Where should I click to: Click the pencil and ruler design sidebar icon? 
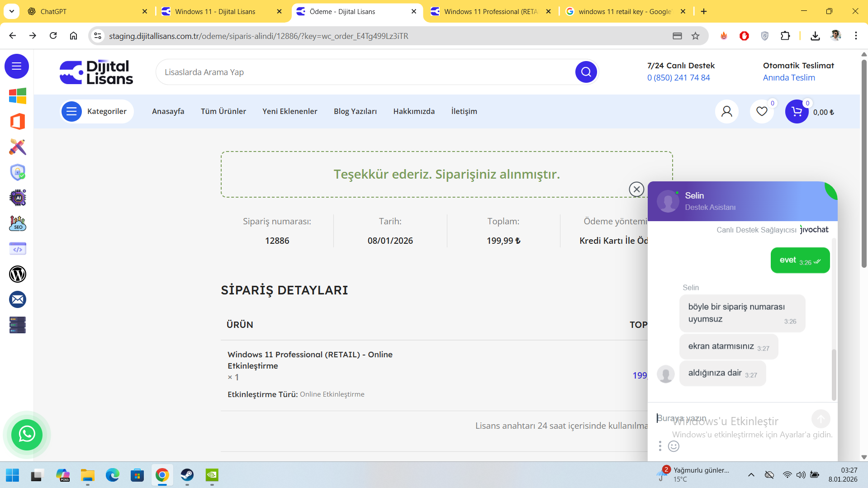pyautogui.click(x=18, y=147)
